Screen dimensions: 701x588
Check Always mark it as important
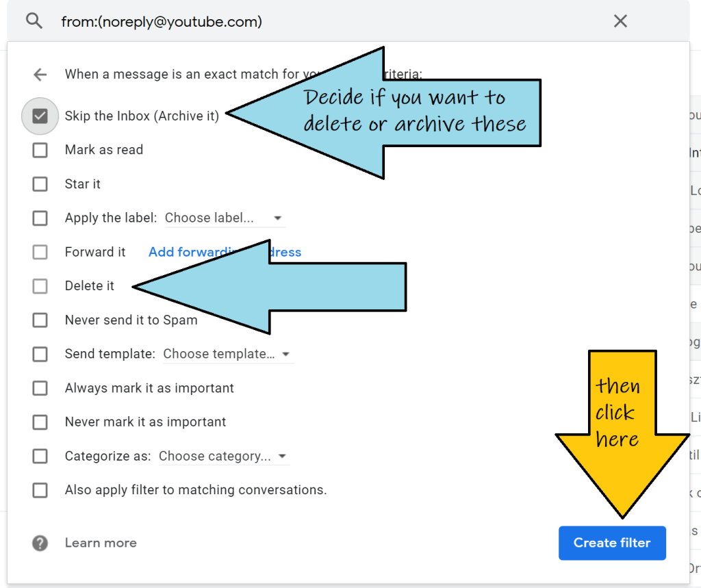[x=40, y=388]
